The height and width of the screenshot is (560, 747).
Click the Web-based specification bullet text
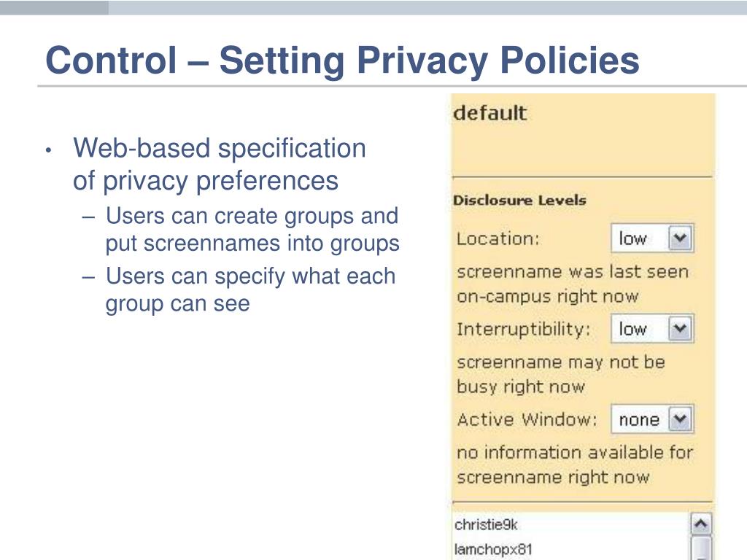tap(219, 164)
